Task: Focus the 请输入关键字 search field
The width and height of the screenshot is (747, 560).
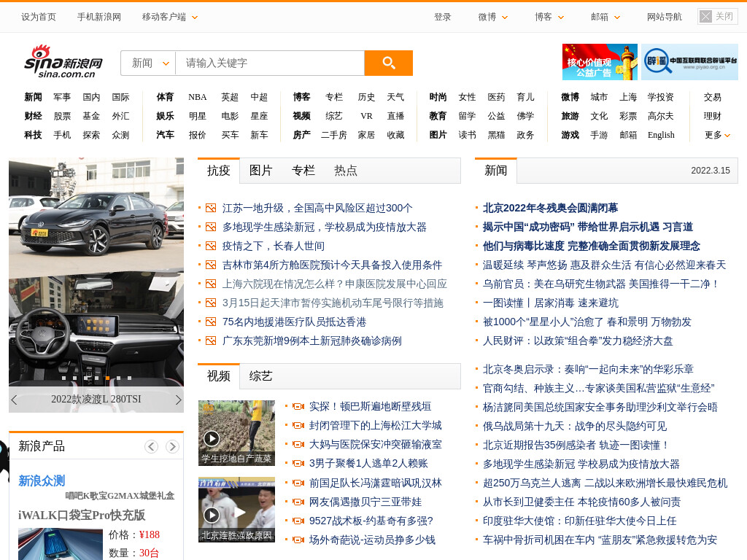Action: [x=270, y=63]
